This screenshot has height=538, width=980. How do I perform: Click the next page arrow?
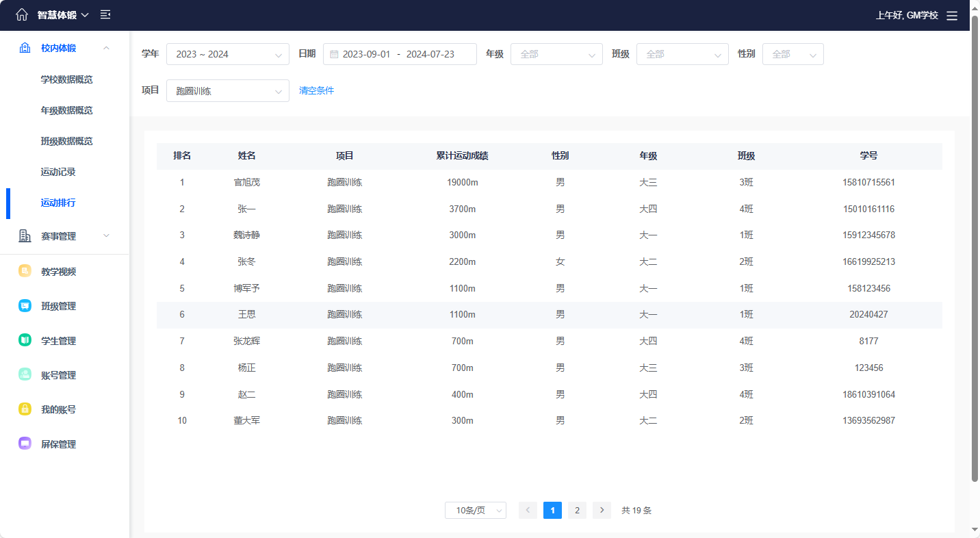click(602, 511)
